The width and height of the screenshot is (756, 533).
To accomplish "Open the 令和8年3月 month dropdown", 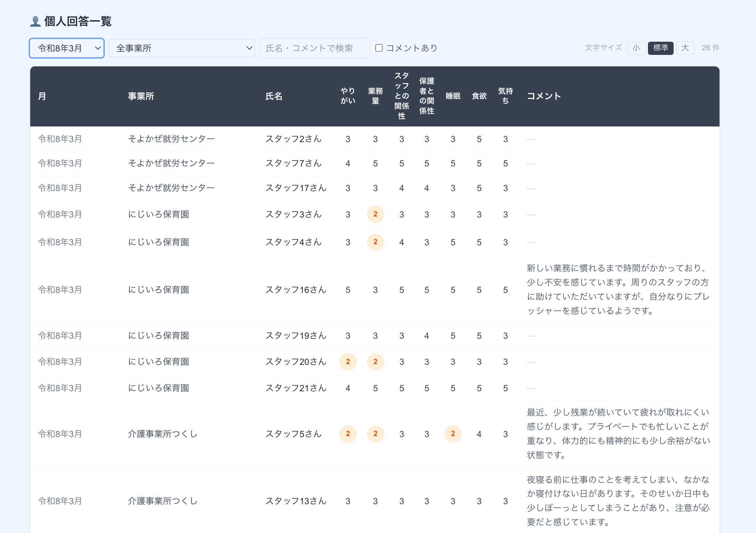I will coord(67,48).
